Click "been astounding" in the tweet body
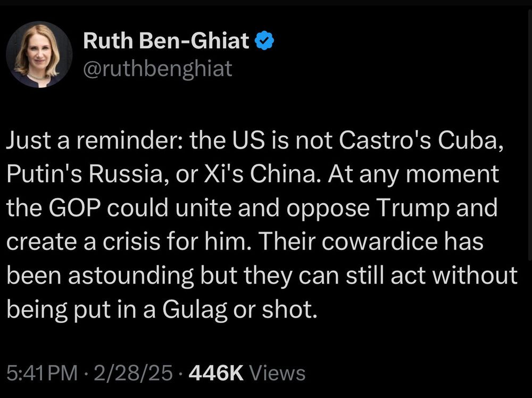 pyautogui.click(x=100, y=276)
